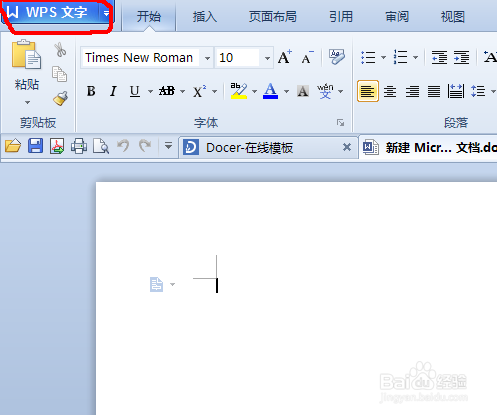
Task: Increase font size with the A+ icon
Action: click(285, 57)
